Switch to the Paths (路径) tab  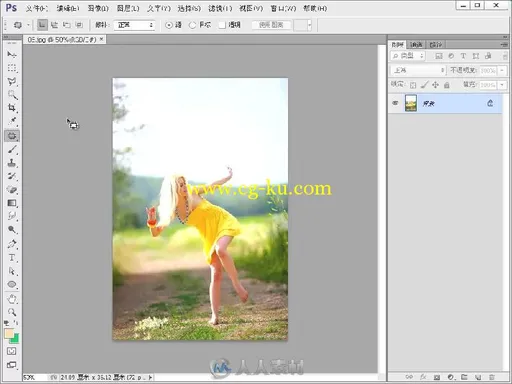tap(435, 44)
